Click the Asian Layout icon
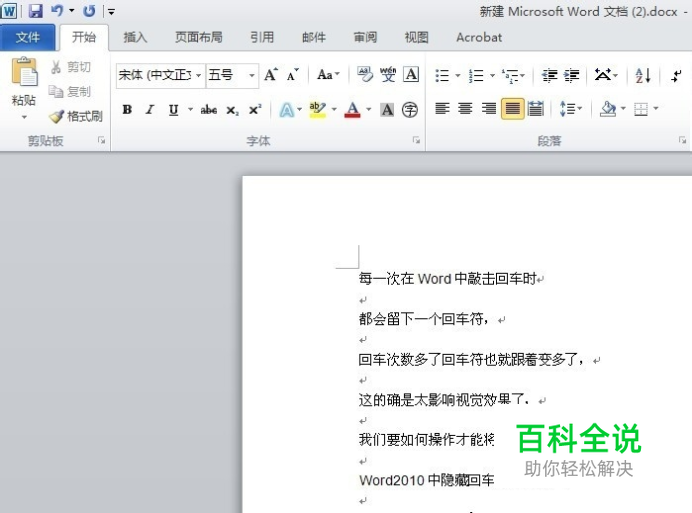The height and width of the screenshot is (513, 692). [x=603, y=75]
